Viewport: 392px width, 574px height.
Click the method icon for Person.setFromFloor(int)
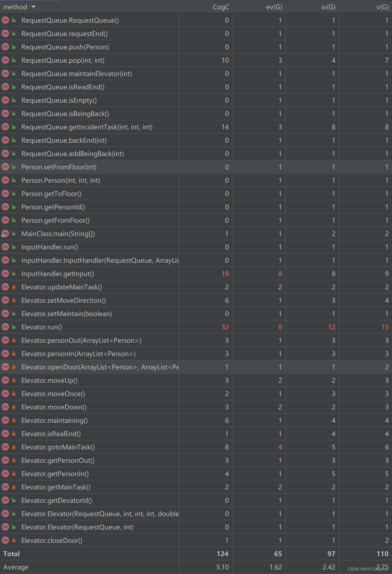click(x=5, y=167)
